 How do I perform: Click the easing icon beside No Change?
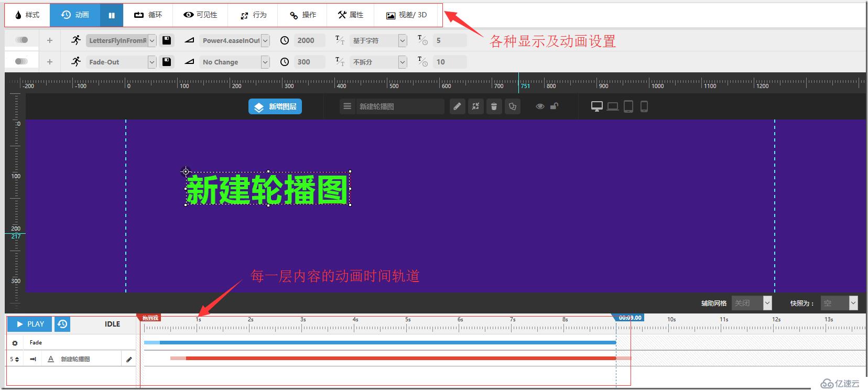190,62
